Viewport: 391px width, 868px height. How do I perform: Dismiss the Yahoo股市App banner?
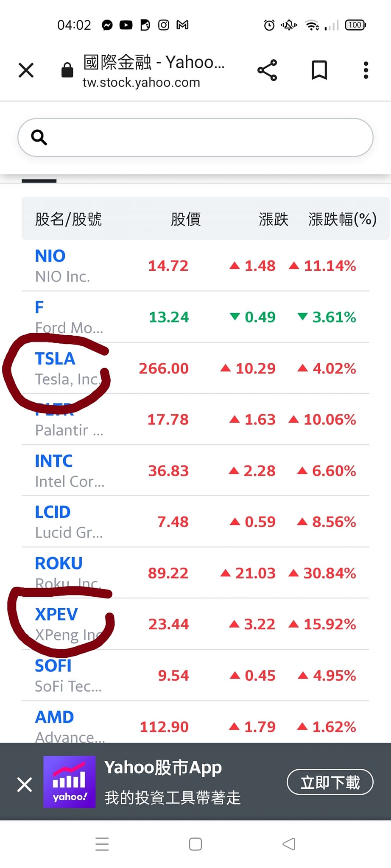[x=25, y=784]
